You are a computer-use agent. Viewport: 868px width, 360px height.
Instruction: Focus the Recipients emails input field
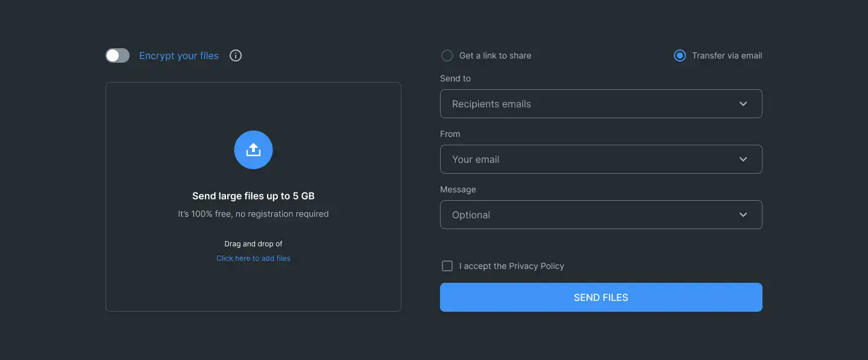[579, 104]
